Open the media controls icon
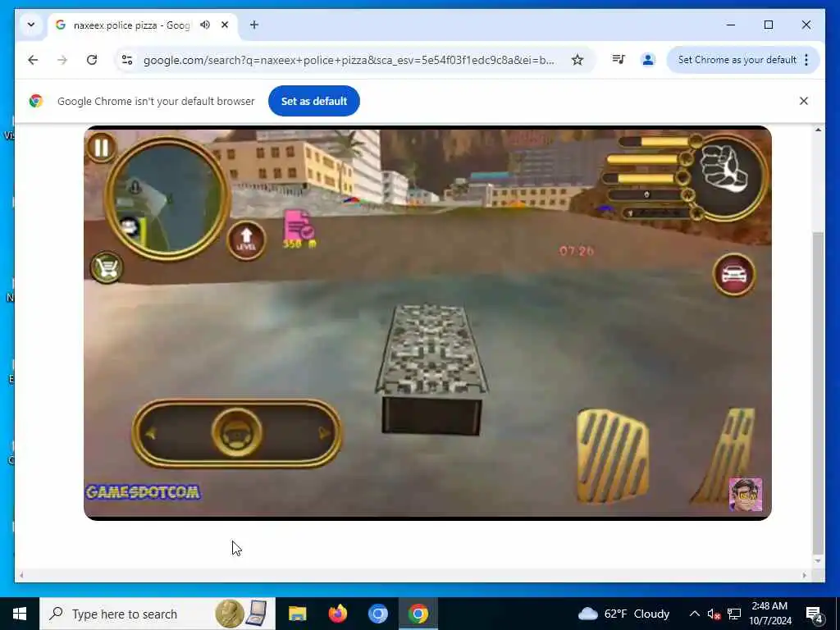The width and height of the screenshot is (840, 630). point(619,59)
